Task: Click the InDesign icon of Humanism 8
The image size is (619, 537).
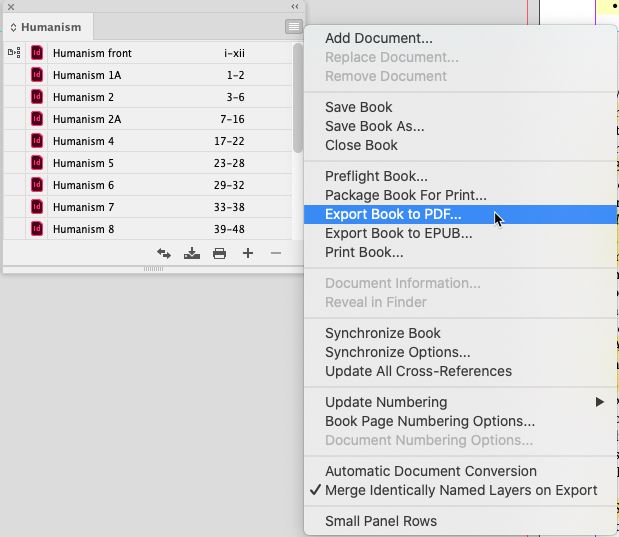Action: pyautogui.click(x=37, y=229)
